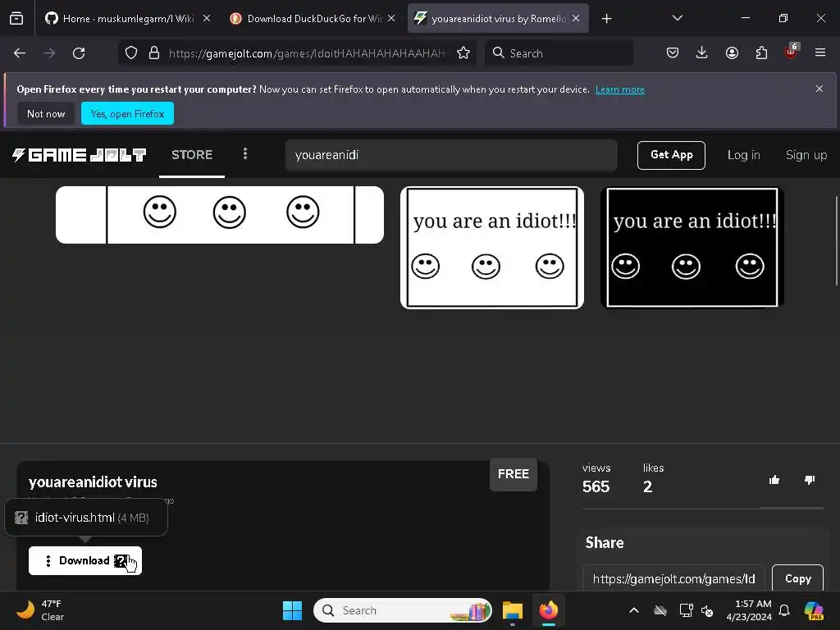
Task: Launch Copilot preview taskbar icon
Action: (x=813, y=610)
